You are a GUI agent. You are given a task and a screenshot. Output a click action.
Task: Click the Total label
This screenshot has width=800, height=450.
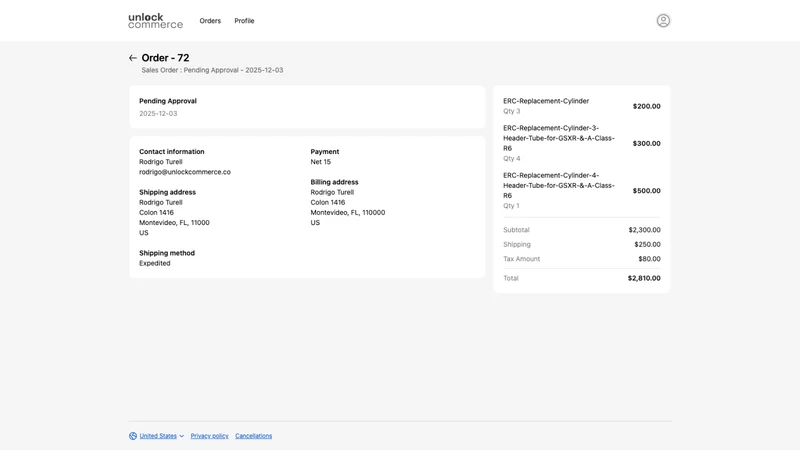coord(511,278)
